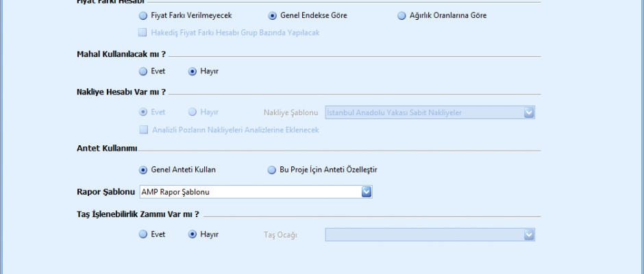Choose Bu Proje İçin Anteti Özelleştir
This screenshot has width=644, height=274.
click(272, 170)
